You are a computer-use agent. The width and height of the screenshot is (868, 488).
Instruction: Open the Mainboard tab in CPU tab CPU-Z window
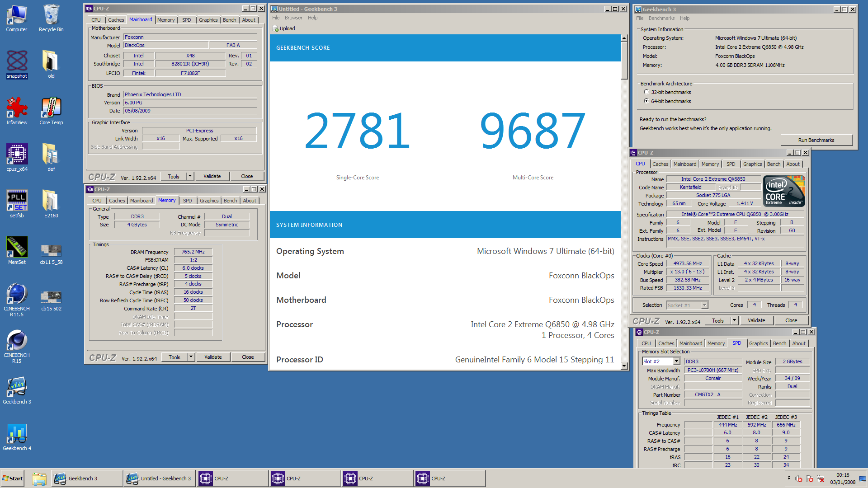[684, 164]
